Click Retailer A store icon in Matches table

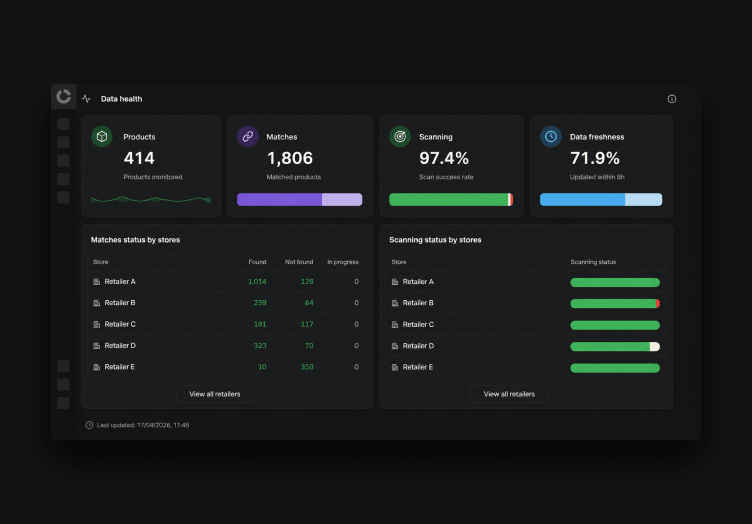[x=96, y=282]
